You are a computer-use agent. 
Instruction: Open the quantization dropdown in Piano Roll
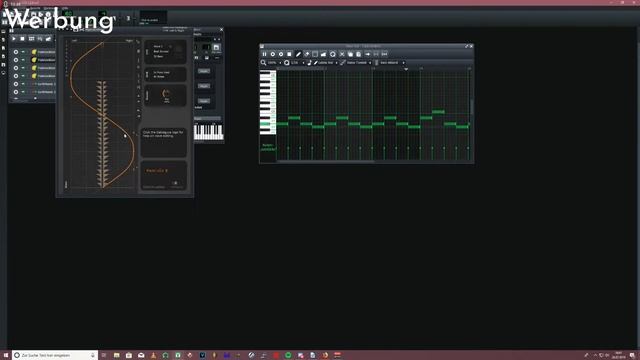[x=298, y=63]
